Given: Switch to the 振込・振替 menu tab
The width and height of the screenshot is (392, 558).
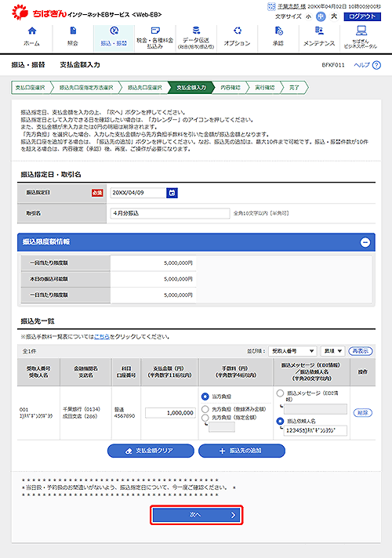Looking at the screenshot, I should [114, 38].
